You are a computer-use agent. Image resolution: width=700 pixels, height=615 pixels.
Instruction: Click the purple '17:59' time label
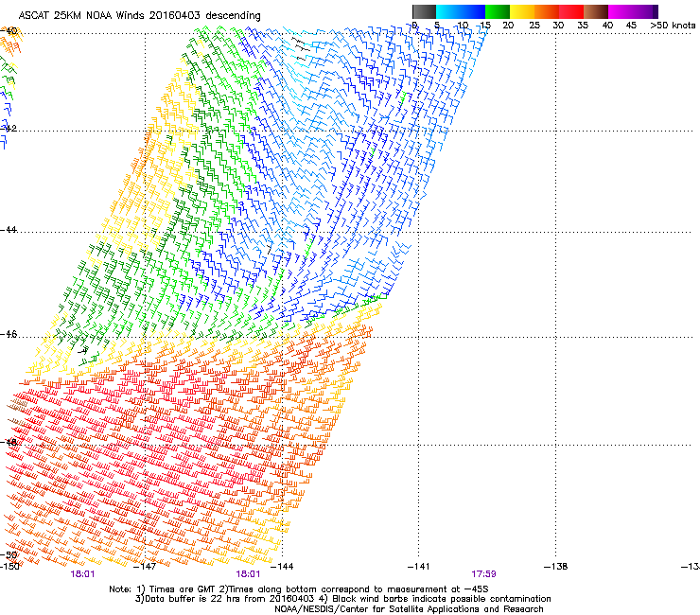click(x=483, y=574)
